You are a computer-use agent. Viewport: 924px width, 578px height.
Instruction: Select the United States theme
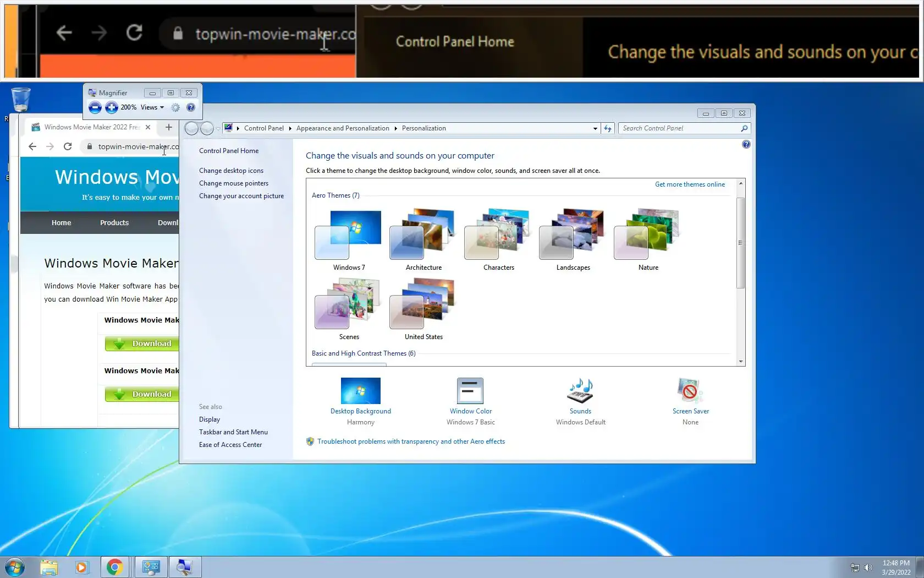(424, 309)
